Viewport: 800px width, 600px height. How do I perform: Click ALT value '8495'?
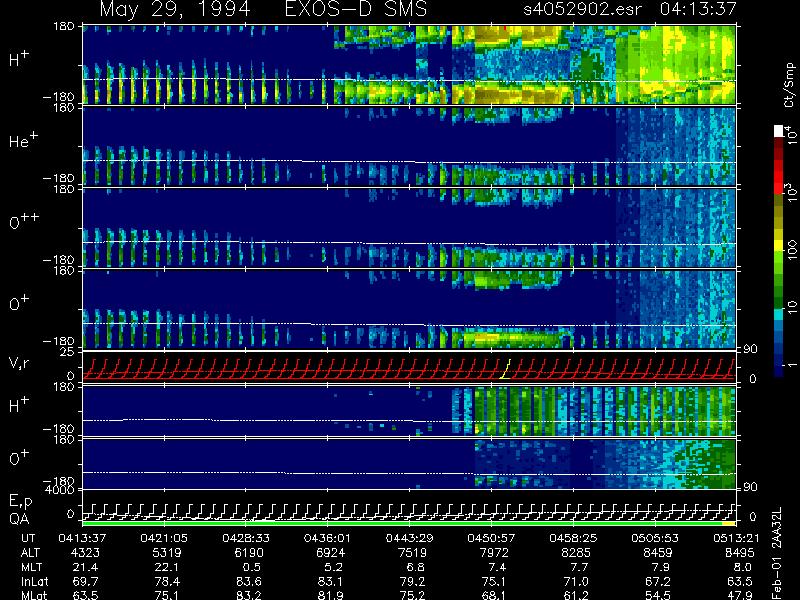pos(740,553)
